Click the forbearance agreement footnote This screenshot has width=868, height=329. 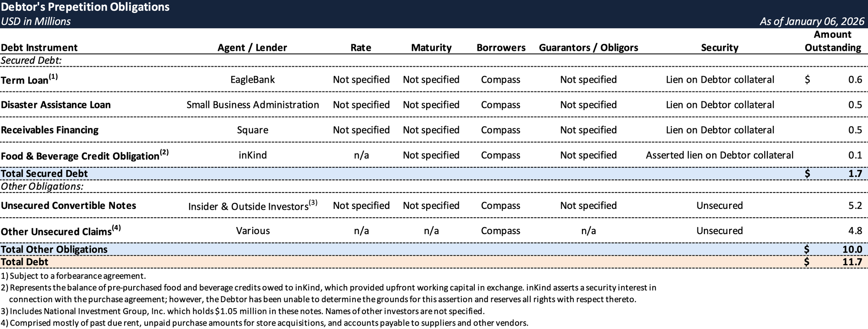click(x=74, y=276)
